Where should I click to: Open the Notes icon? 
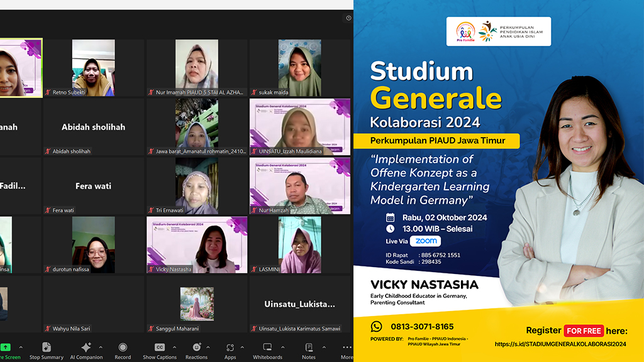(309, 347)
